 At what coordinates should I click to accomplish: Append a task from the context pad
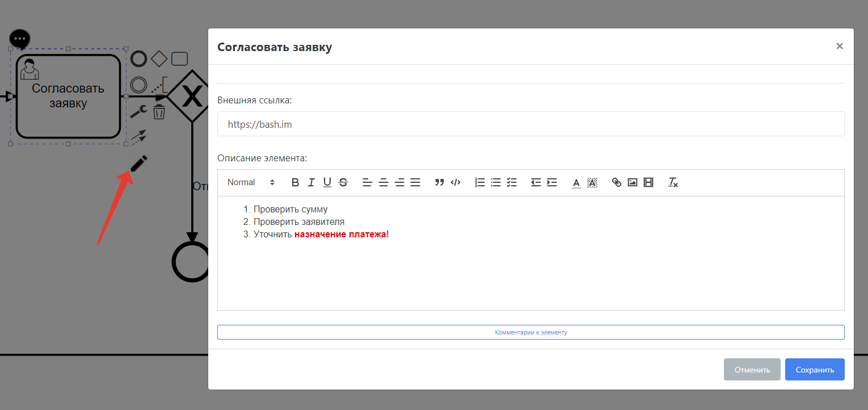180,58
